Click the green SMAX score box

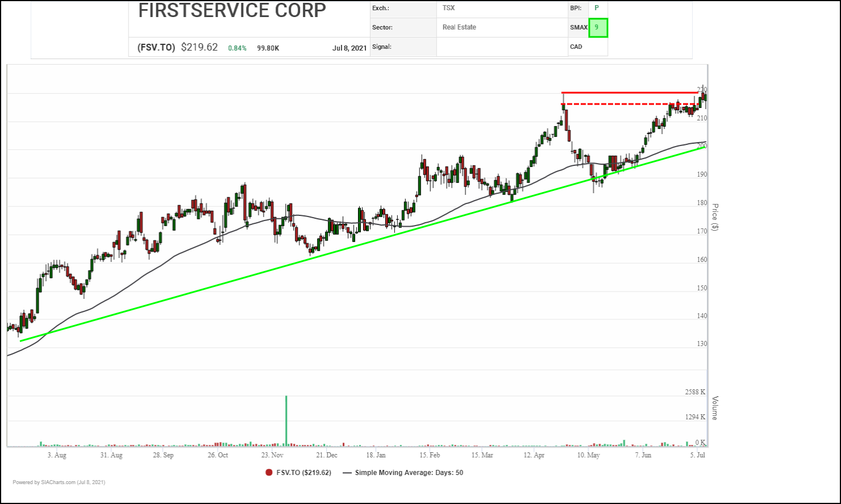pos(598,27)
